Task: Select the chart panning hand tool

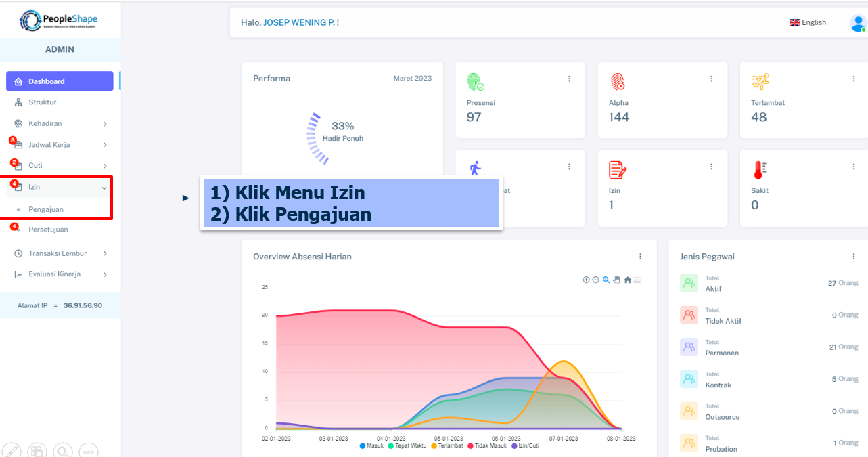Action: click(x=616, y=280)
